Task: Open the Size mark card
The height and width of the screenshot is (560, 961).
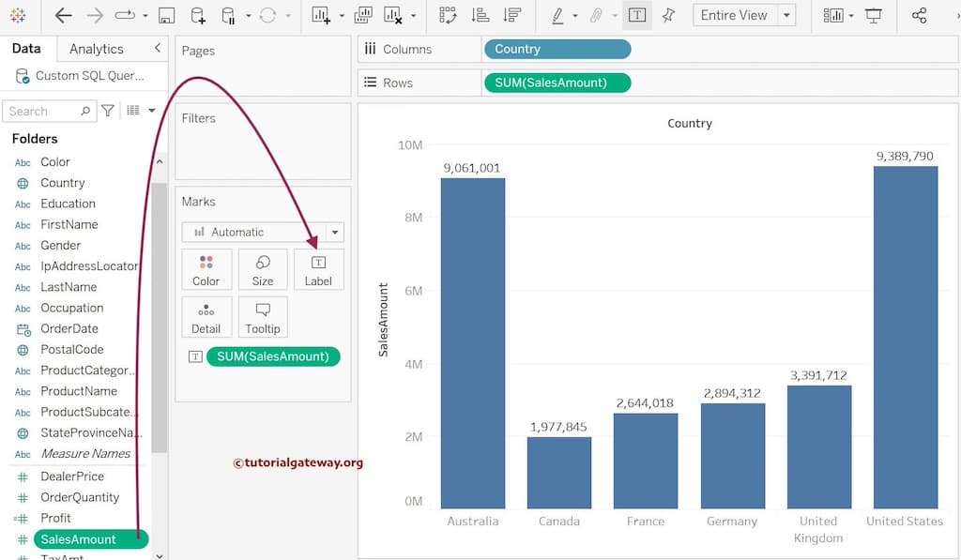Action: (263, 269)
